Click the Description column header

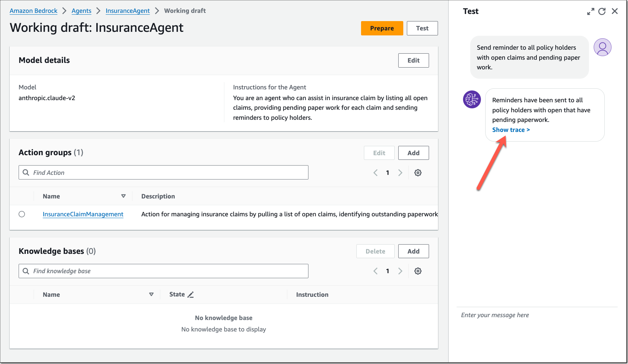pos(158,196)
